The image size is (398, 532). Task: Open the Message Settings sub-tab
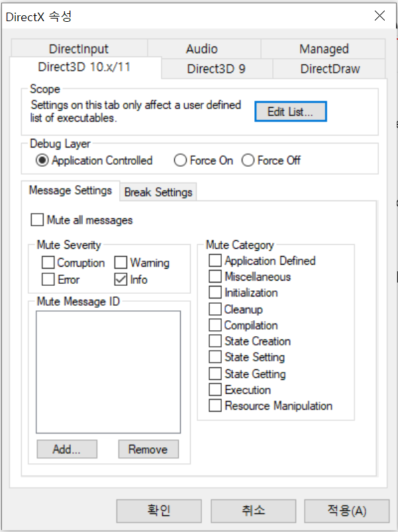[x=70, y=191]
